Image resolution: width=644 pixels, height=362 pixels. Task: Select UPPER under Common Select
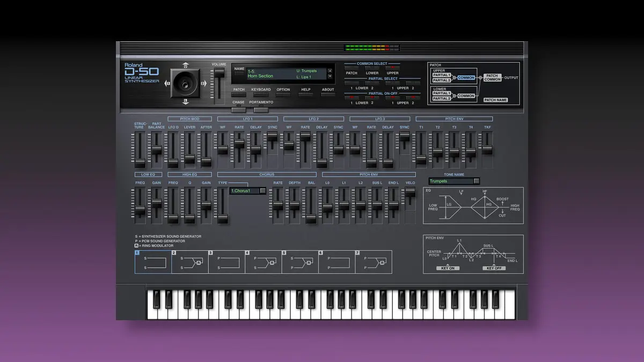393,69
